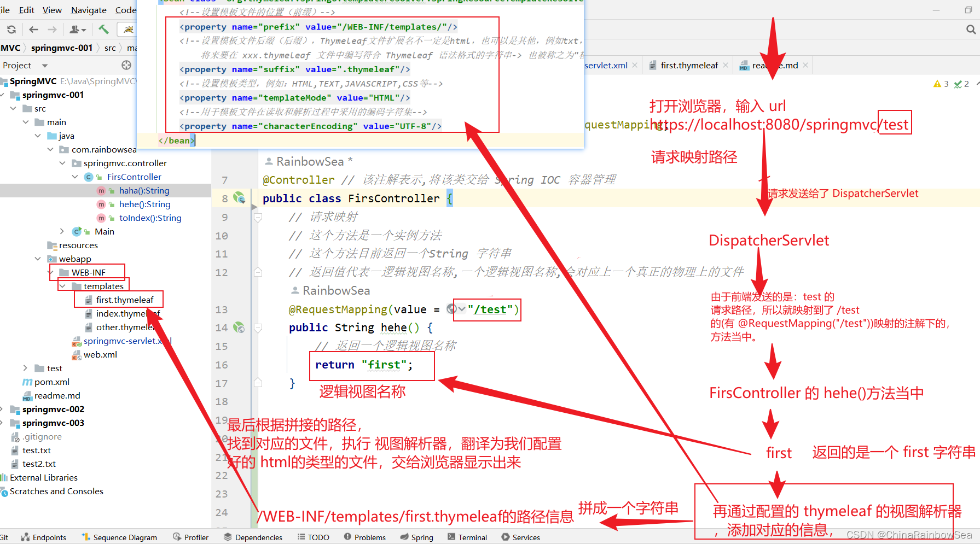Viewport: 980px width, 544px height.
Task: Select pom.xml in the project tree
Action: pyautogui.click(x=51, y=382)
